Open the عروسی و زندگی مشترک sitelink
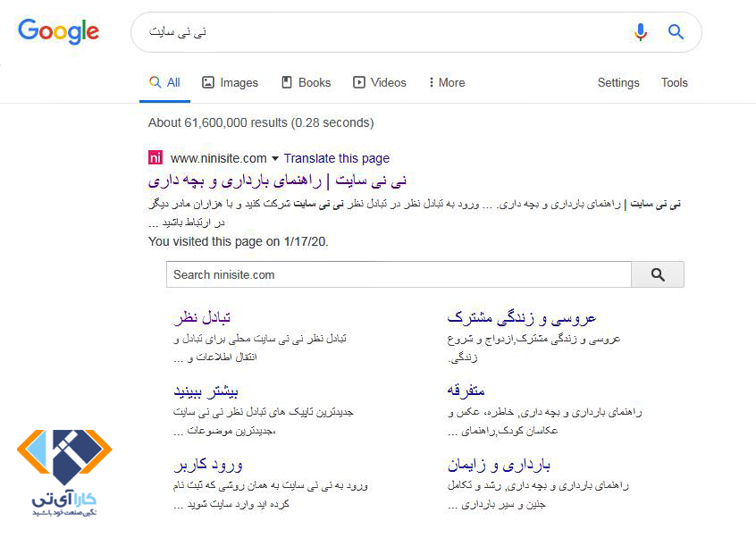 [522, 318]
